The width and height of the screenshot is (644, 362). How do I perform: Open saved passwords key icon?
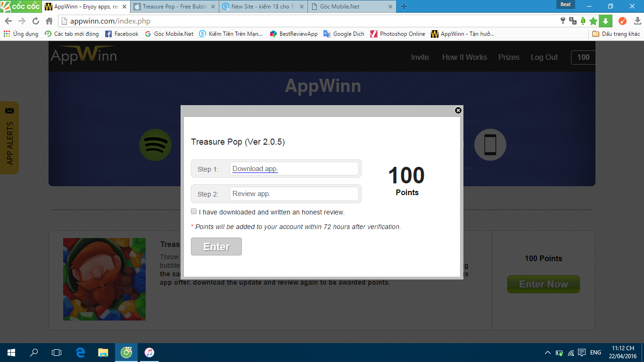(562, 21)
